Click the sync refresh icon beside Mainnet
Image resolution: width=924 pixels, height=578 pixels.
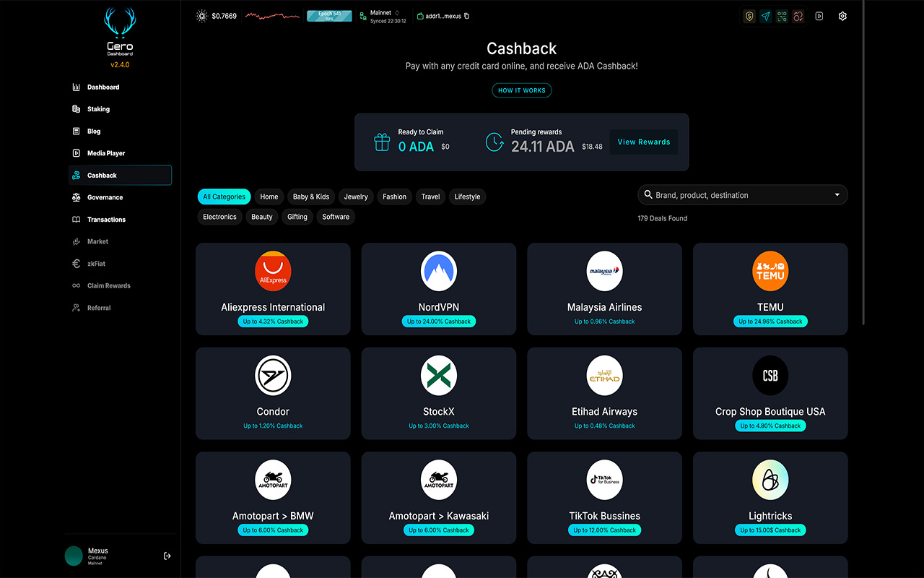[398, 12]
